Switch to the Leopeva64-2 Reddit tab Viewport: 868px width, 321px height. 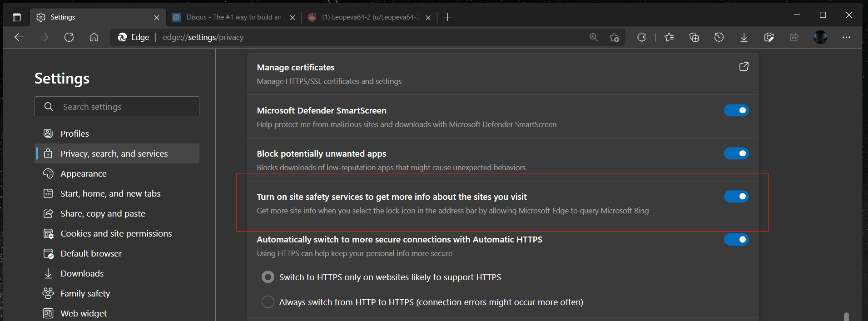369,17
